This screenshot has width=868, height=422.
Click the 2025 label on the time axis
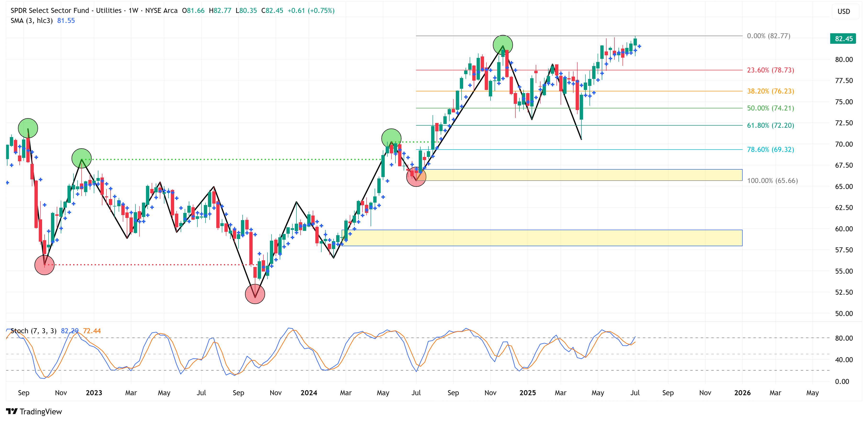527,393
